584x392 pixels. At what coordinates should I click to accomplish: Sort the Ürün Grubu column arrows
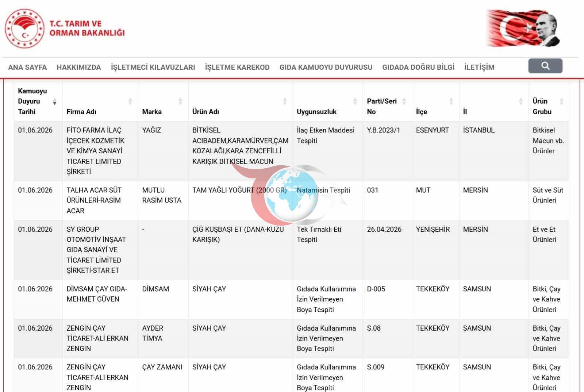[x=561, y=101]
